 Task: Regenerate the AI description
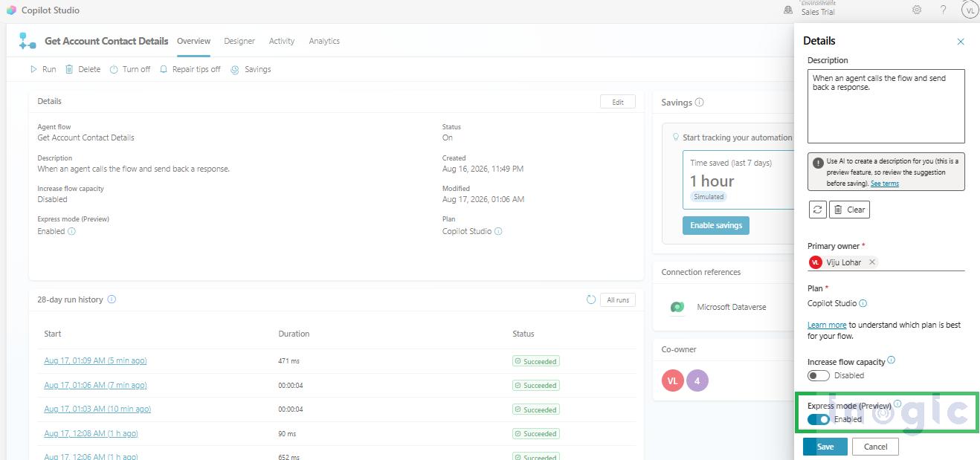818,210
